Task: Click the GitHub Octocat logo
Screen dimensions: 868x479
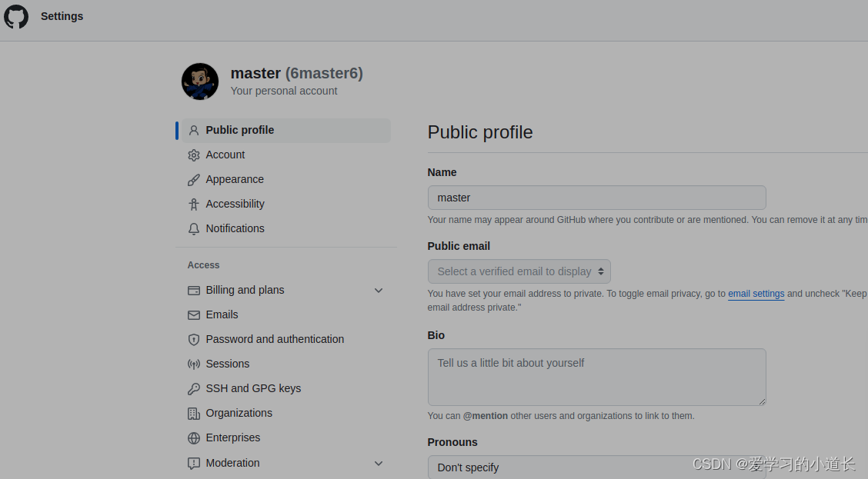Action: click(x=16, y=17)
